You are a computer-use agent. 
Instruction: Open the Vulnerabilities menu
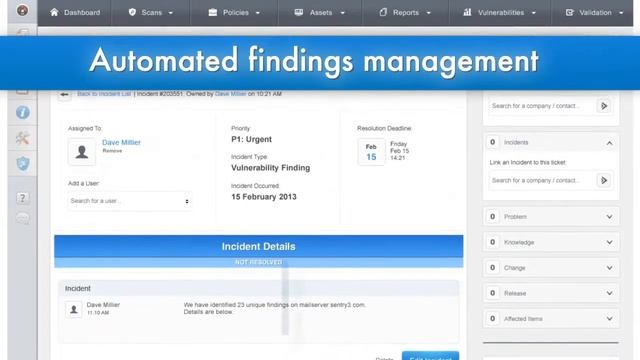coord(500,13)
